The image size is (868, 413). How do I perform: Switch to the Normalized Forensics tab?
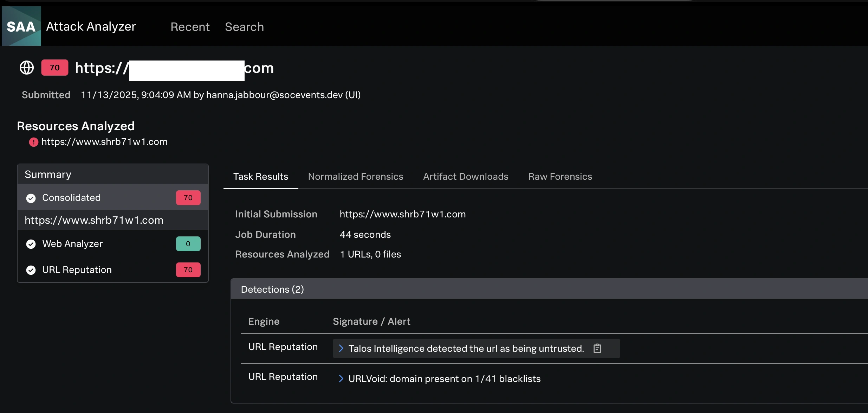pos(355,177)
